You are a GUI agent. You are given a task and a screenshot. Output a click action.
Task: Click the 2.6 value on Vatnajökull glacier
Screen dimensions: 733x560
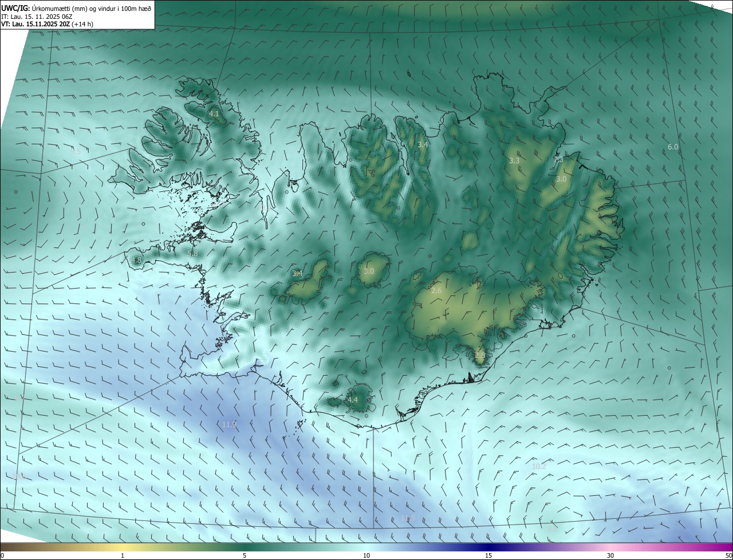436,291
